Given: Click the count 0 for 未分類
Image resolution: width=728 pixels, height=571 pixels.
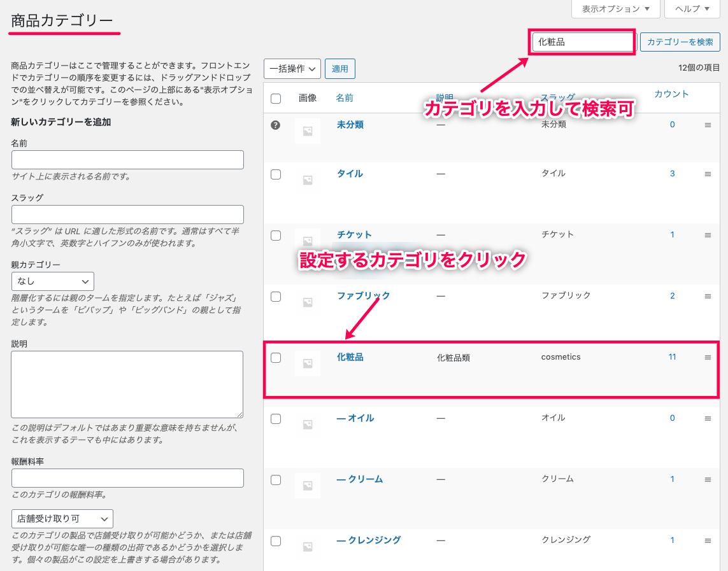Looking at the screenshot, I should pyautogui.click(x=673, y=124).
